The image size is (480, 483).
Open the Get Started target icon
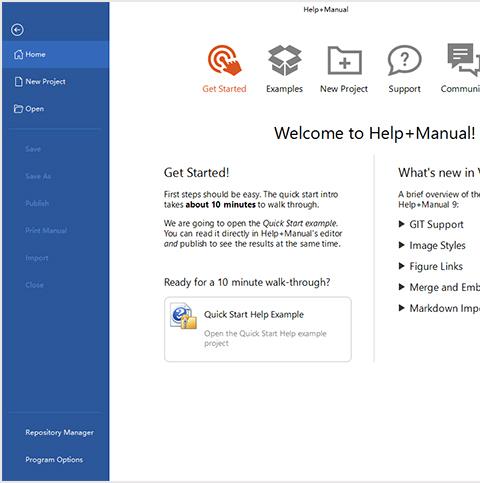pos(224,60)
